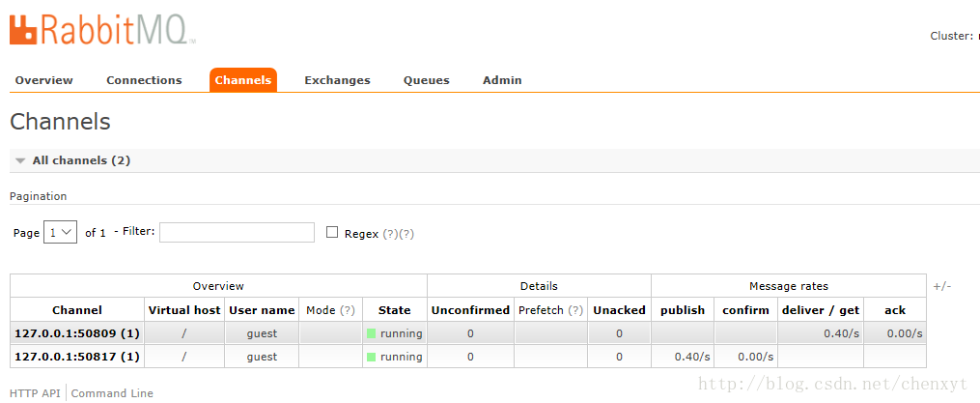
Task: Sort by the publish rate column
Action: [683, 310]
